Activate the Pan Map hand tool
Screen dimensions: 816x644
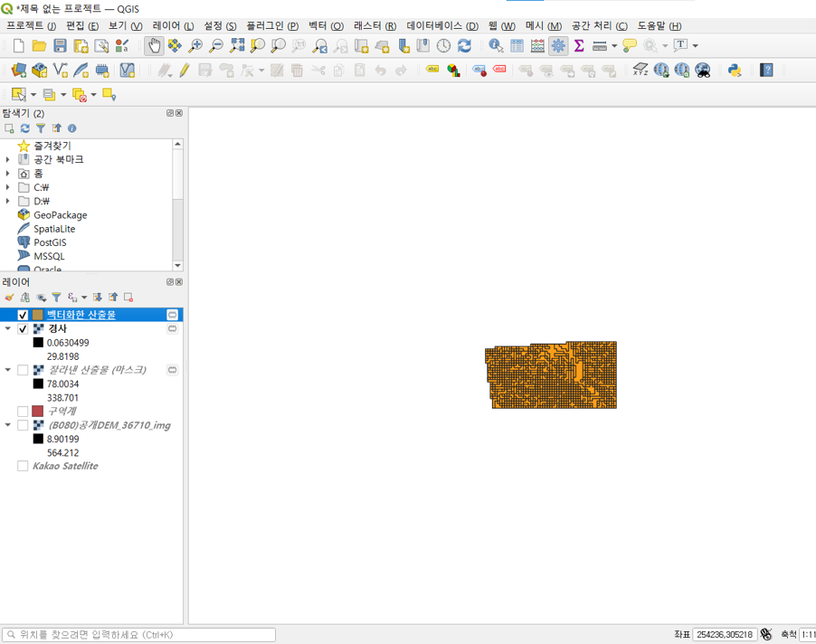(x=154, y=46)
